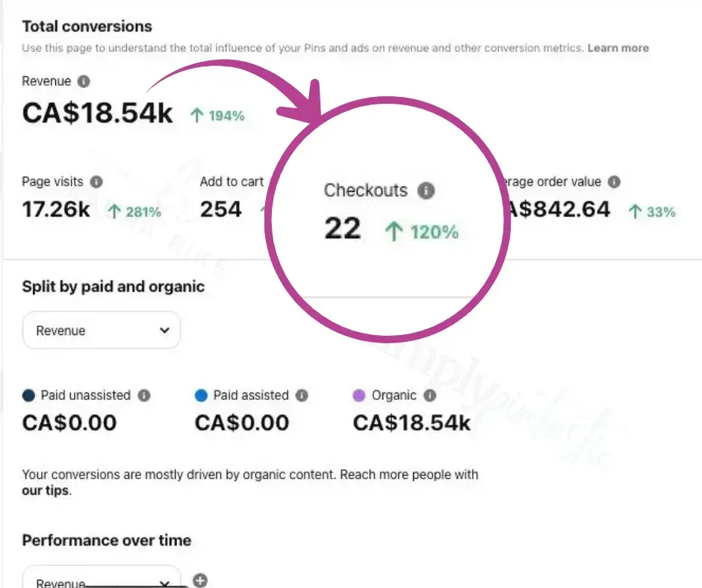Viewport: 702px width, 588px height.
Task: Click the Average order value info icon
Action: click(614, 181)
